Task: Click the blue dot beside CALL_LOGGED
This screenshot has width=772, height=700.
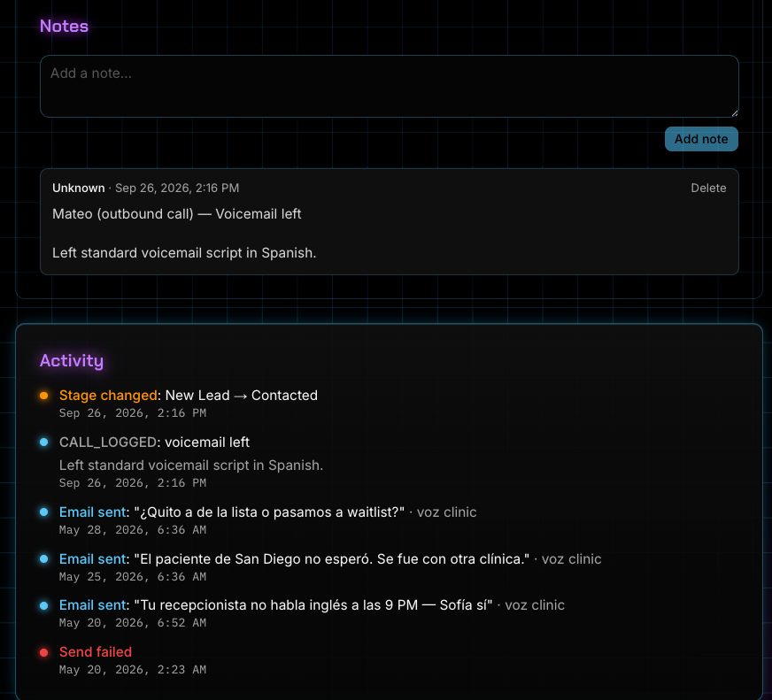Action: (x=43, y=442)
